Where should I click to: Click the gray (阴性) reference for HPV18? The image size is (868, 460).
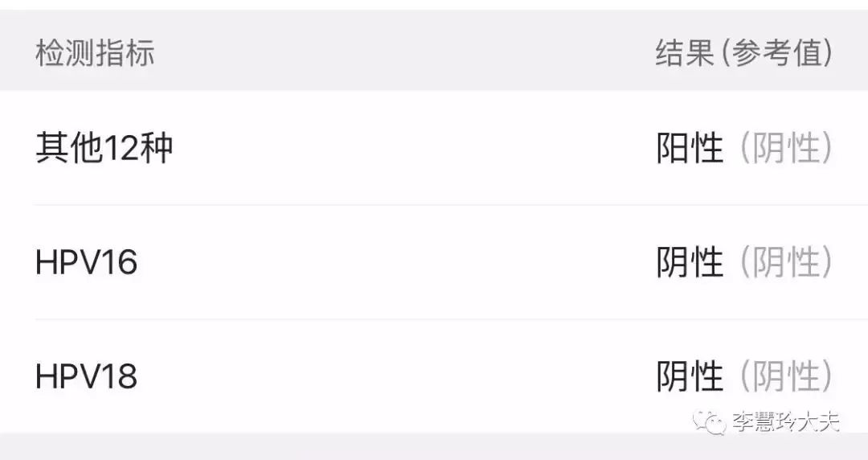[785, 376]
